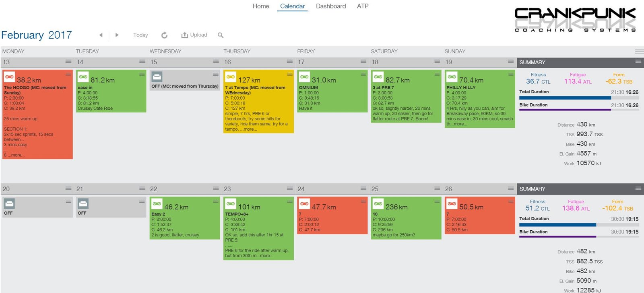Click first week's Total Duration progress bar
Viewport: 644px width, 293px height.
point(565,98)
